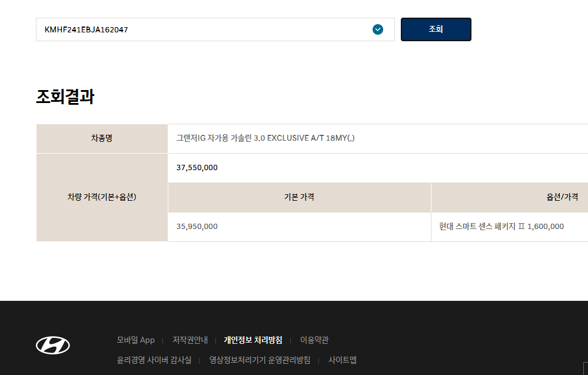588x375 pixels.
Task: Expand the VIN dropdown chevron
Action: pyautogui.click(x=378, y=29)
